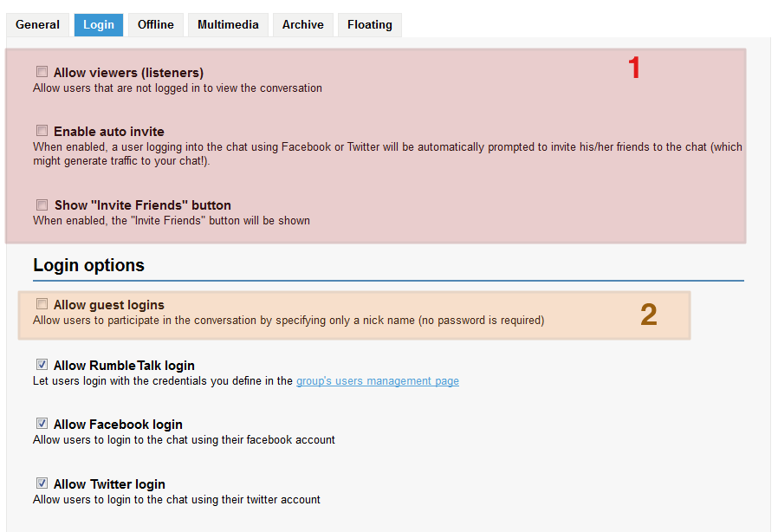Viewport: 778px width, 532px height.
Task: Click the brown number 2 annotation
Action: tap(648, 315)
